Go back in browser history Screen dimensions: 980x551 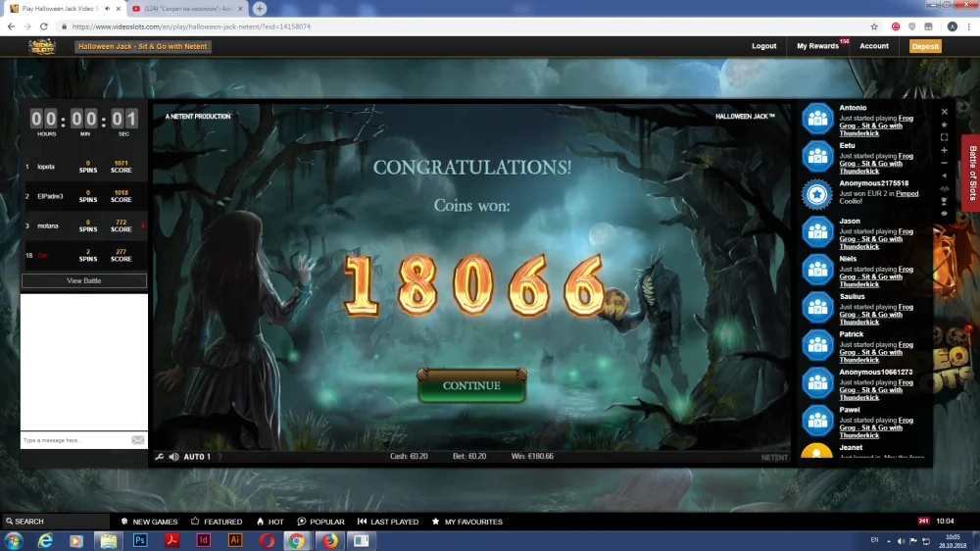point(11,26)
